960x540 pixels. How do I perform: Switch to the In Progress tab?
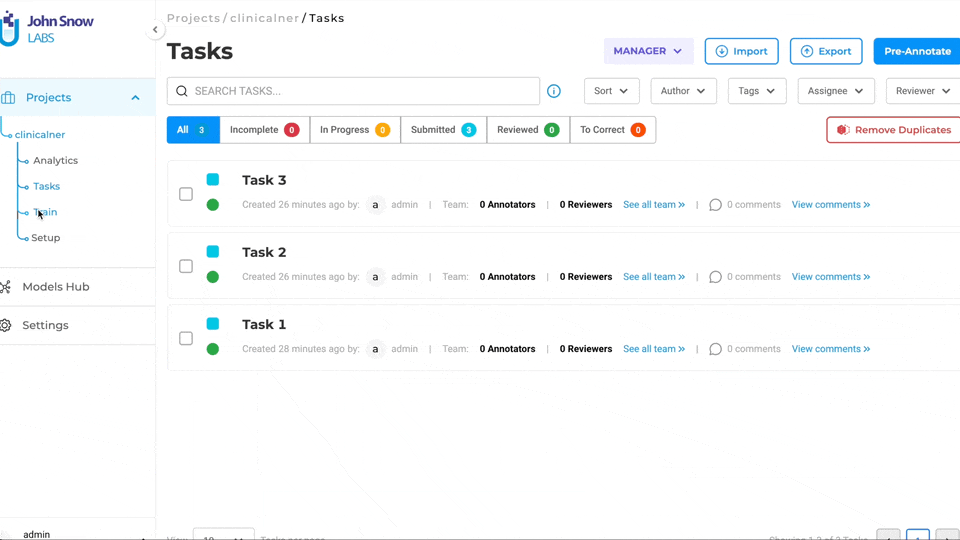(355, 130)
